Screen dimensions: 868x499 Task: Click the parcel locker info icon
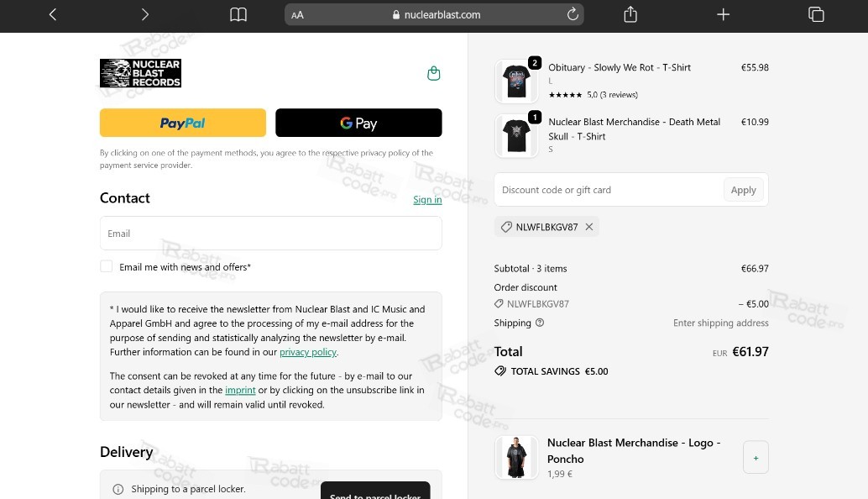[118, 489]
